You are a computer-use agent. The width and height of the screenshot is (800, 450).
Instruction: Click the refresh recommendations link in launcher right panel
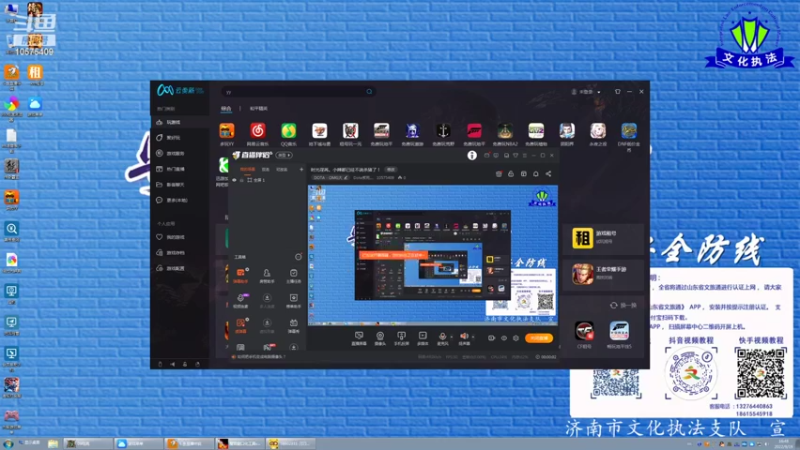(x=623, y=306)
